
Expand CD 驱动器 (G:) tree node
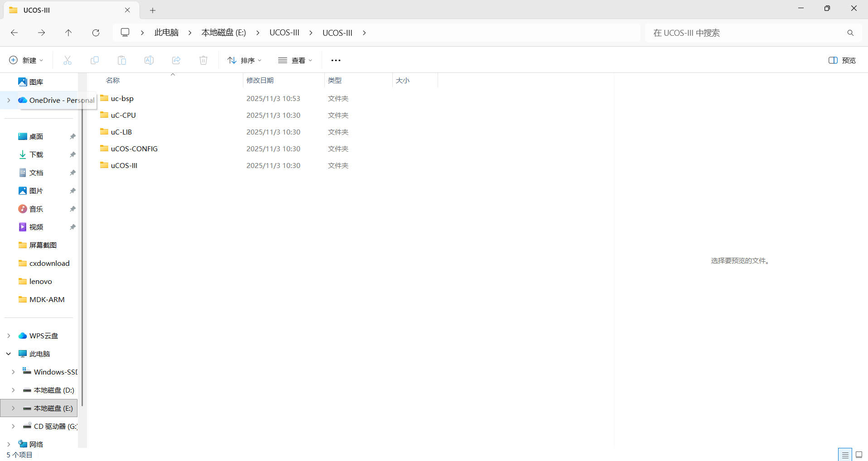13,426
